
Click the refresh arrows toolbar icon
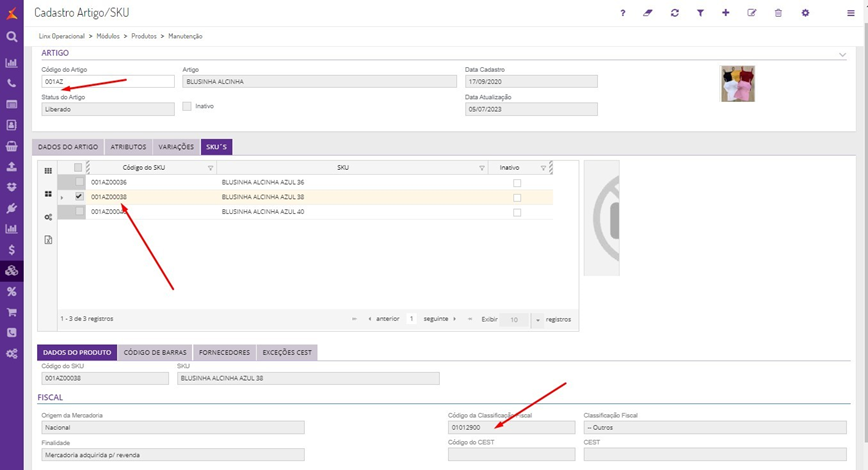[674, 13]
